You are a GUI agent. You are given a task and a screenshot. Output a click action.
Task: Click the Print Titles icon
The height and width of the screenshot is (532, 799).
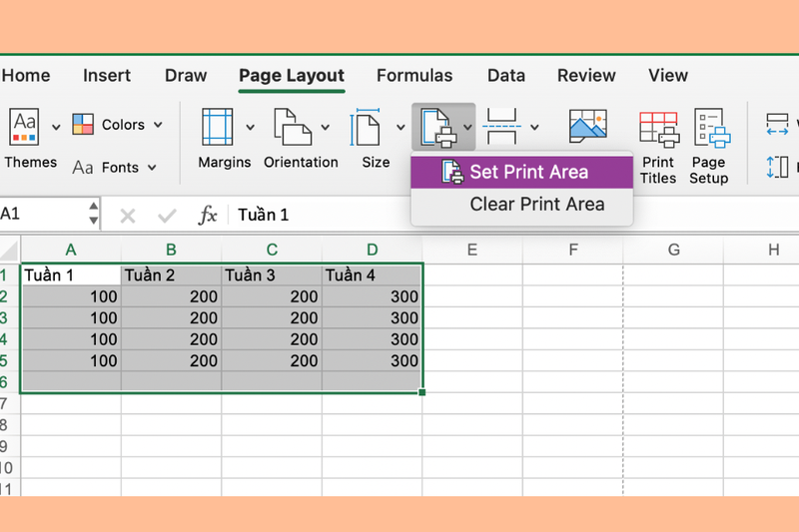coord(659,130)
